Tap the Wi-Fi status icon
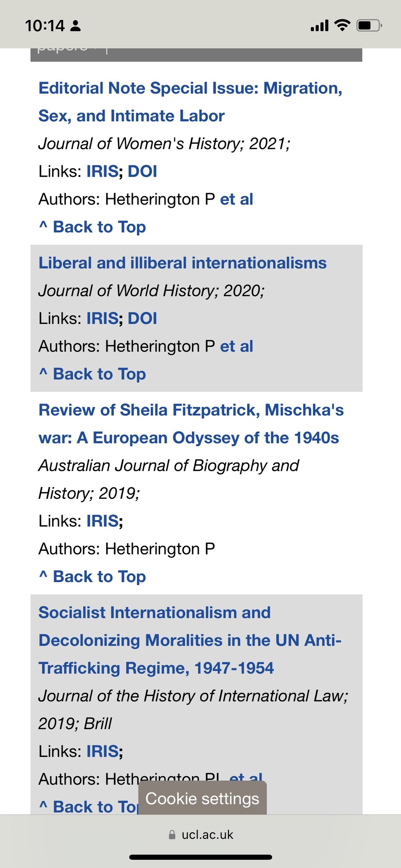The height and width of the screenshot is (868, 401). tap(342, 25)
